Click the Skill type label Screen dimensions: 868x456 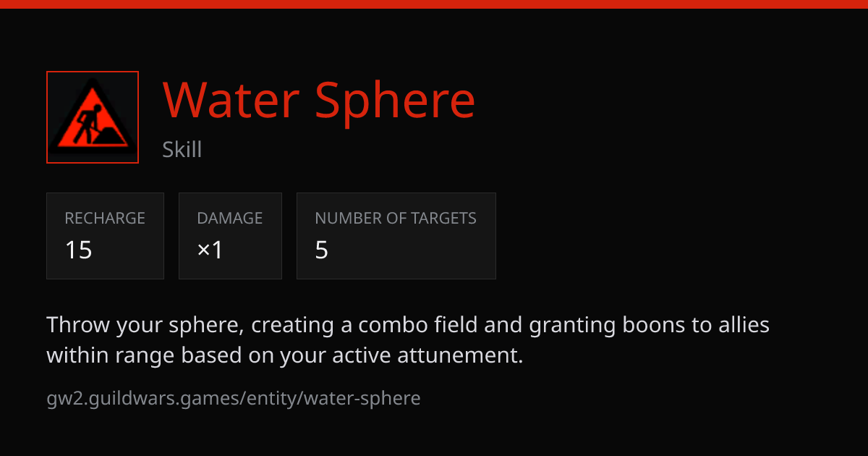click(x=182, y=150)
